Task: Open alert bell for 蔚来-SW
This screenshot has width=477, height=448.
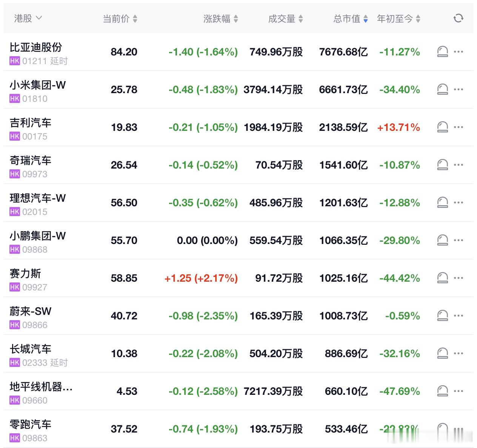Action: [x=442, y=316]
